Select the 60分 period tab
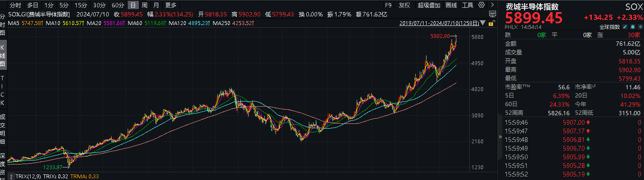The image size is (644, 180). (118, 5)
